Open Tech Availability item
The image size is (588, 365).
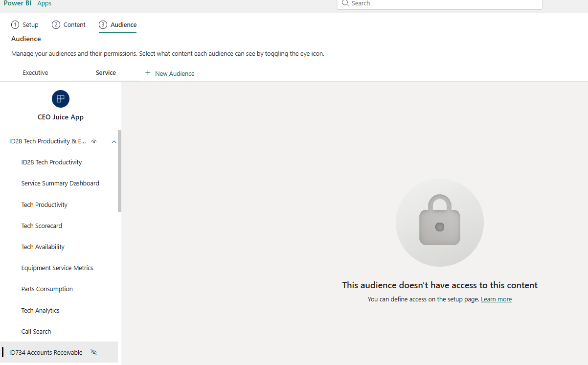point(43,247)
